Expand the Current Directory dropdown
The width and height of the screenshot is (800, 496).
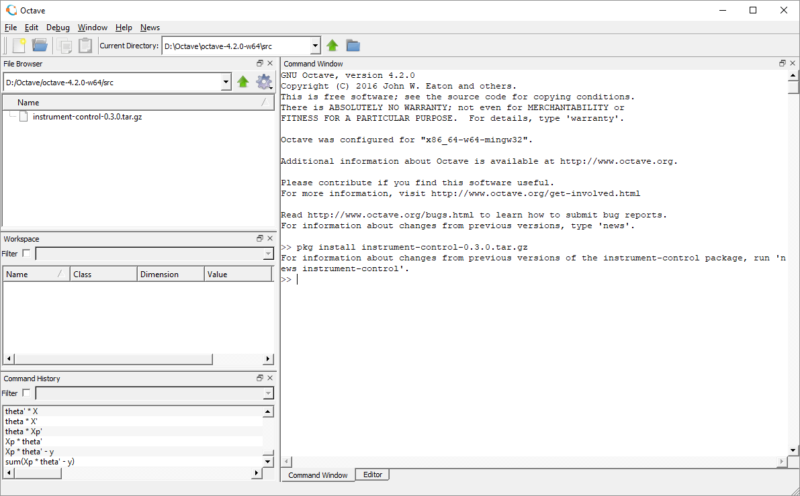tap(315, 46)
